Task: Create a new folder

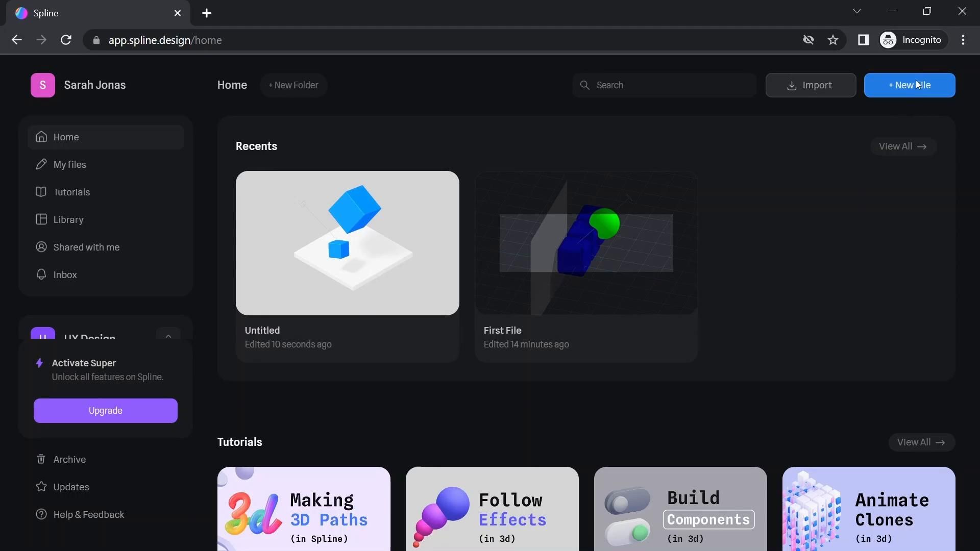Action: tap(293, 85)
